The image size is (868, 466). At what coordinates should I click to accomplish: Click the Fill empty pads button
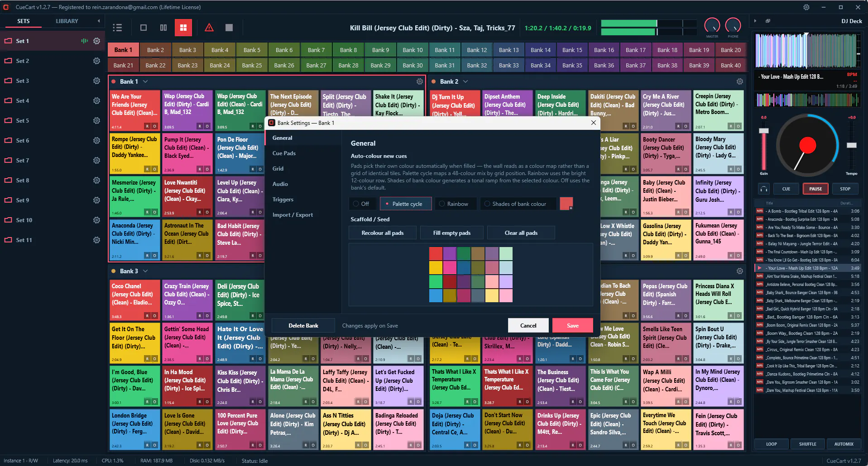[x=452, y=233]
